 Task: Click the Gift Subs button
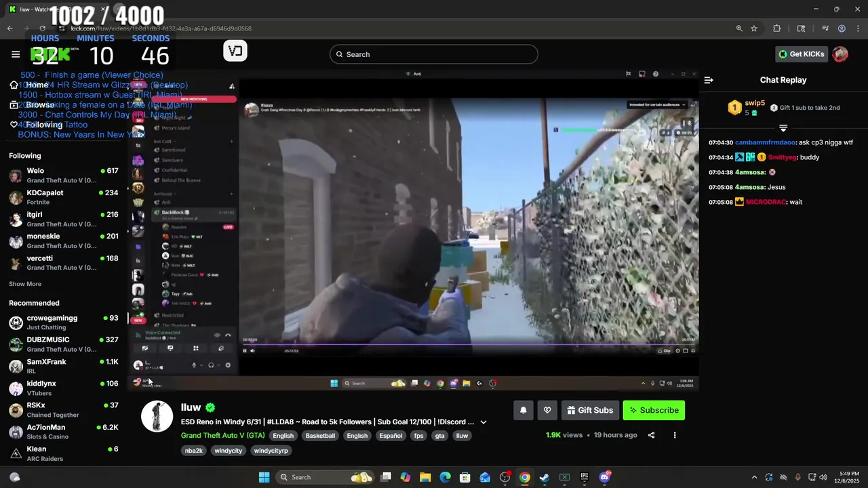click(590, 410)
